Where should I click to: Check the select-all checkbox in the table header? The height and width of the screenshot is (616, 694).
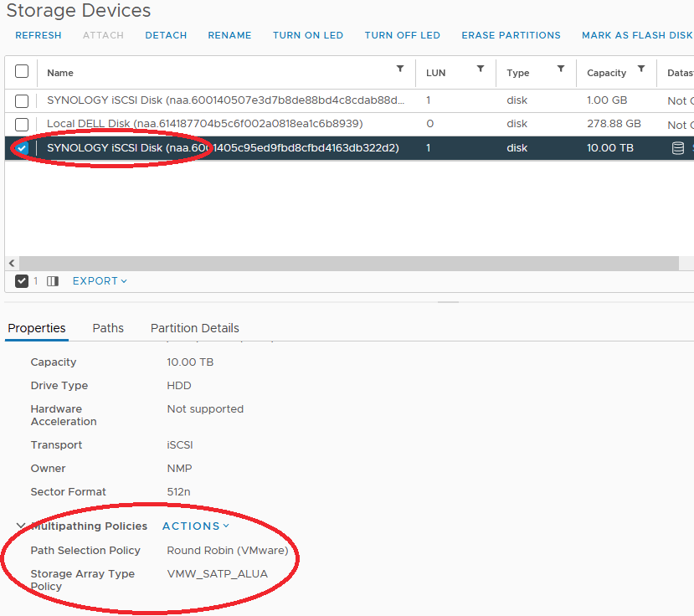(22, 72)
